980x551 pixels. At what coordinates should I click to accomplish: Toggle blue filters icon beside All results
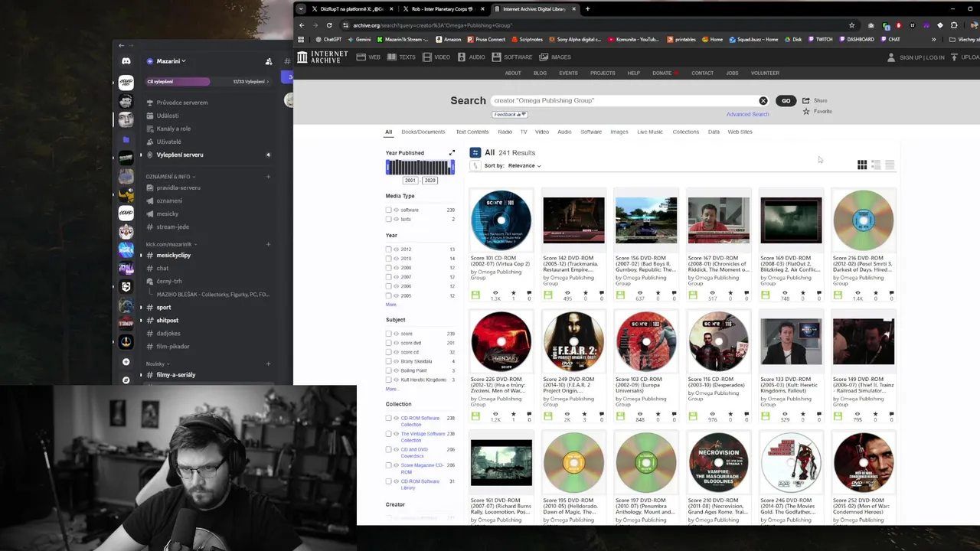point(475,152)
